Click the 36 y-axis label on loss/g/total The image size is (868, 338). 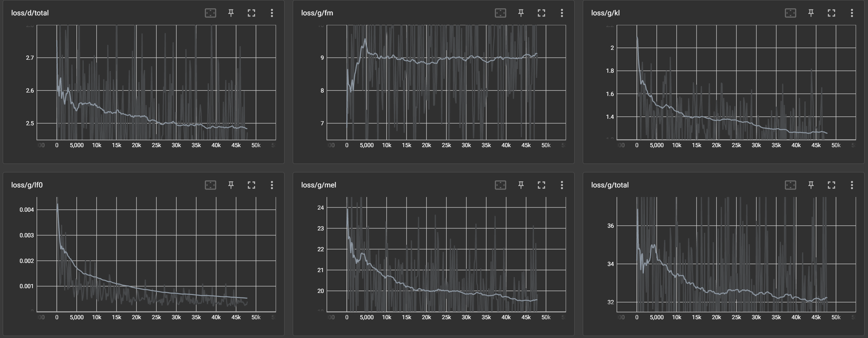611,226
